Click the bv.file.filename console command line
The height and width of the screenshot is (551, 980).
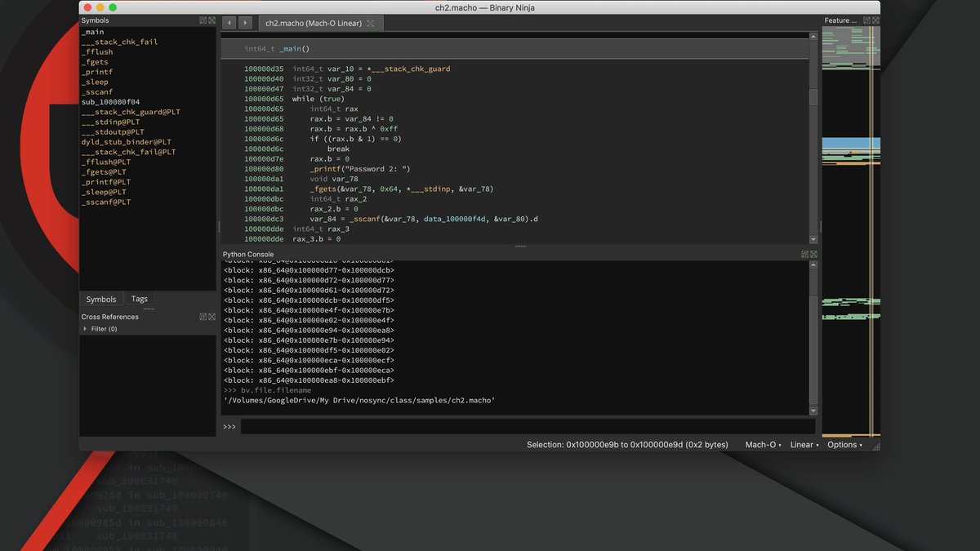coord(276,390)
